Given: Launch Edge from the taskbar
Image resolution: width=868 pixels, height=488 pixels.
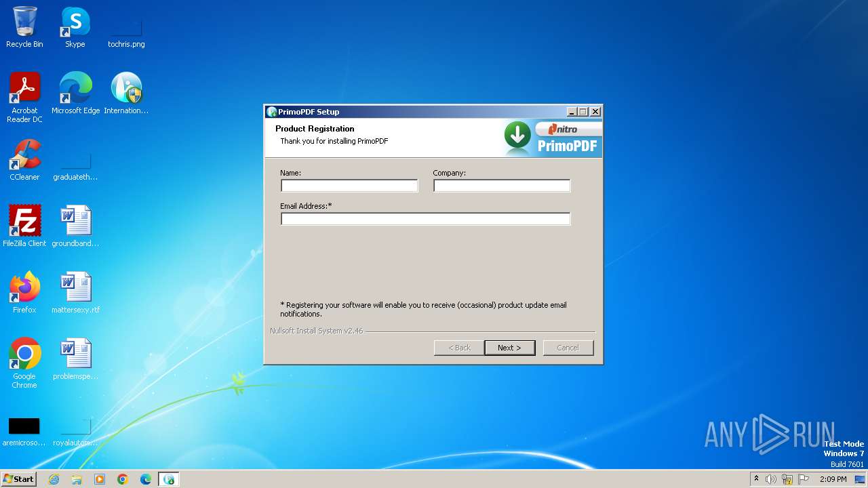Looking at the screenshot, I should click(x=146, y=479).
